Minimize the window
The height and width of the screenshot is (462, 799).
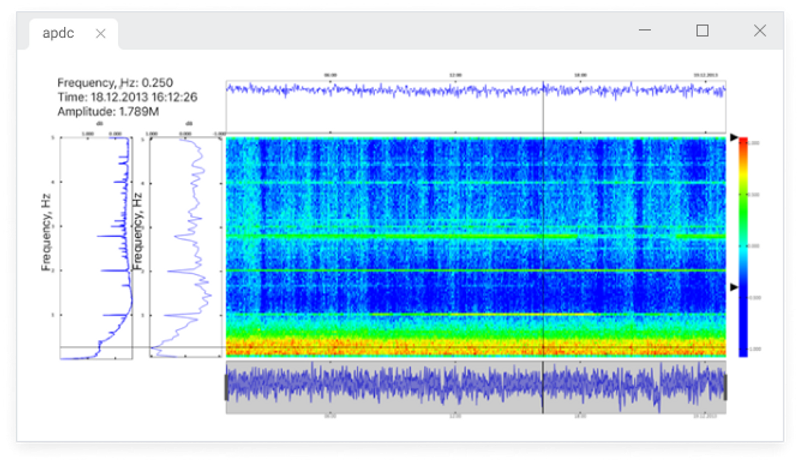pyautogui.click(x=645, y=30)
